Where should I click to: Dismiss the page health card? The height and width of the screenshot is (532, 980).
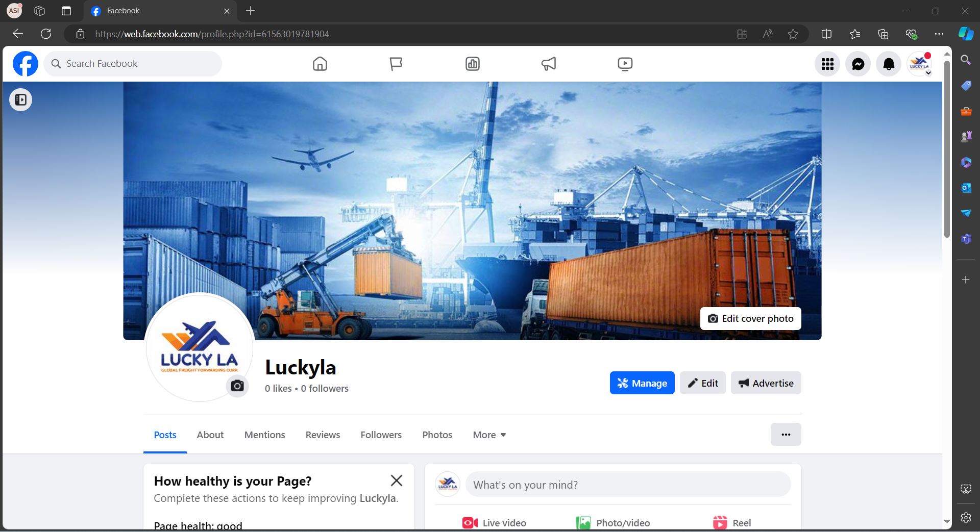tap(396, 480)
